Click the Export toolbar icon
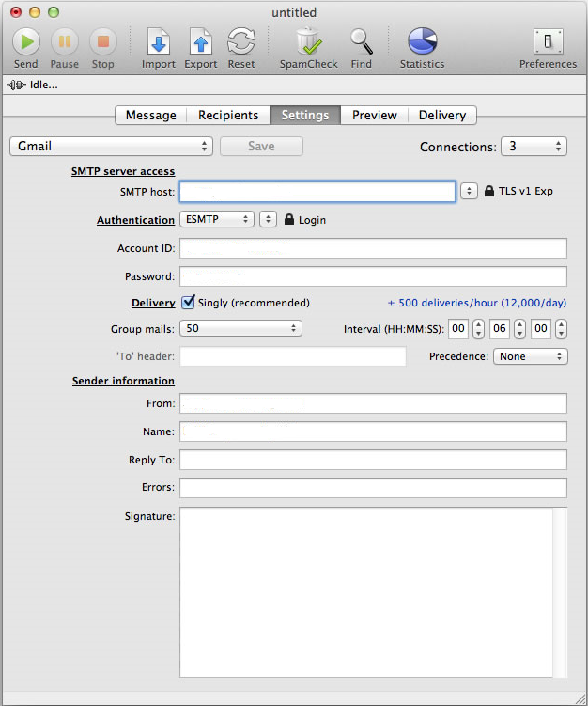Image resolution: width=588 pixels, height=706 pixels. pos(200,41)
